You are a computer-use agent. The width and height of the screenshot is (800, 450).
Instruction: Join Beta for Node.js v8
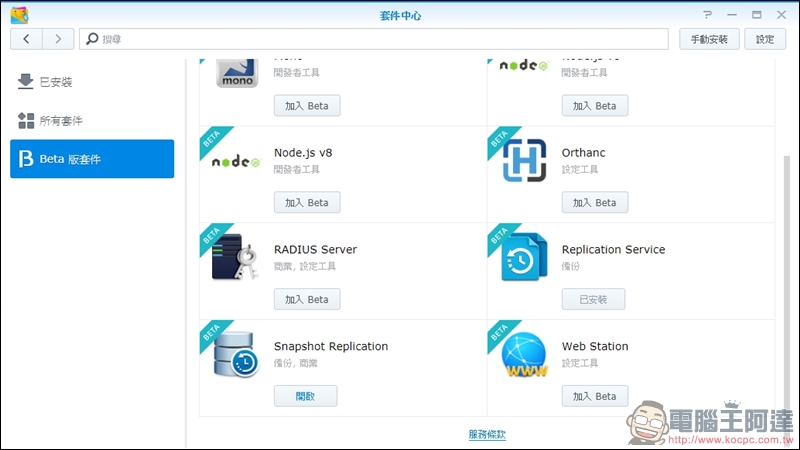(x=307, y=203)
